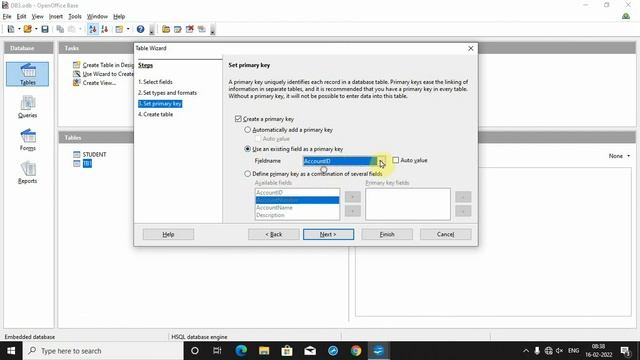Screen dimensions: 640x360
Task: Click the Sort Ascending toolbar icon
Action: pyautogui.click(x=93, y=29)
